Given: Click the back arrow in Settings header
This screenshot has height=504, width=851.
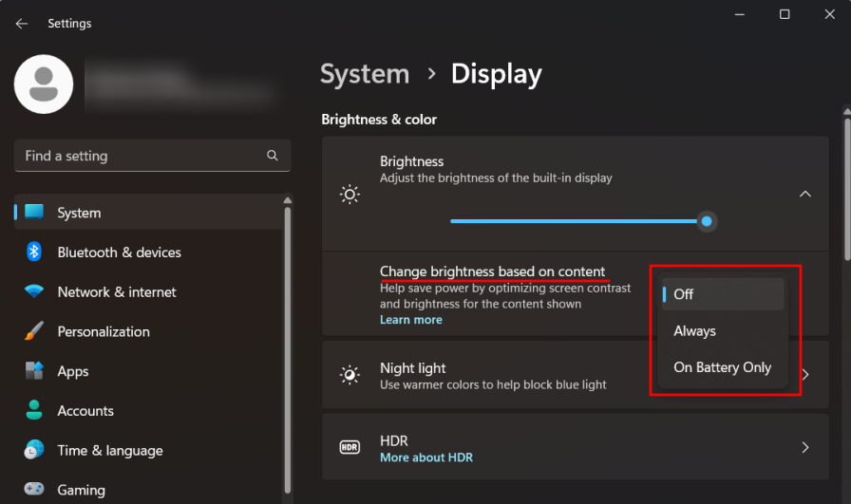Looking at the screenshot, I should click(x=22, y=24).
